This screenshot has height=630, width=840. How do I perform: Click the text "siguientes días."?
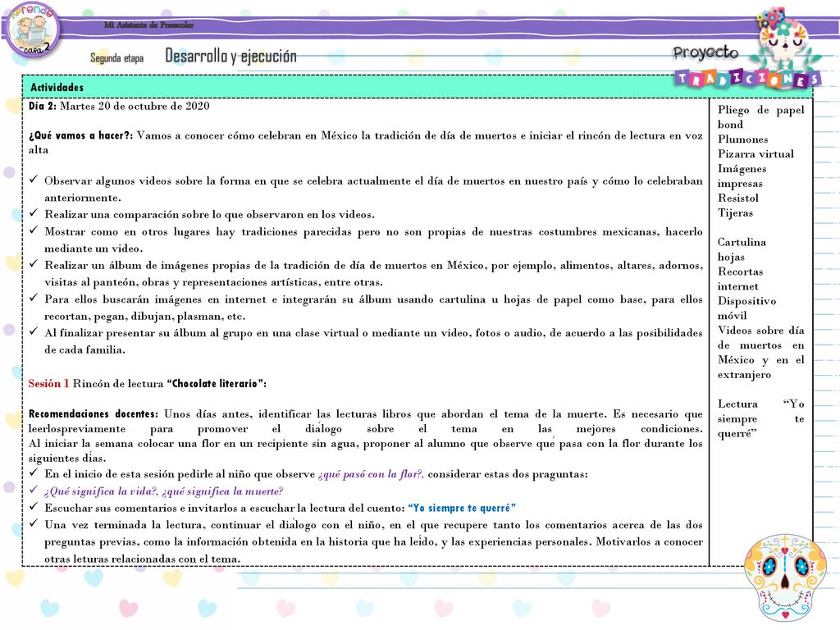coord(67,459)
